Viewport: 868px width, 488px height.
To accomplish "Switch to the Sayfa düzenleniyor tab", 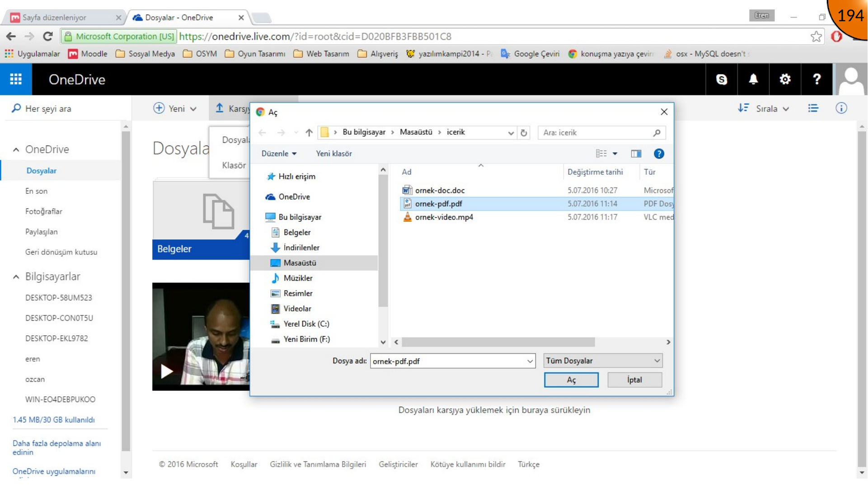I will [63, 18].
